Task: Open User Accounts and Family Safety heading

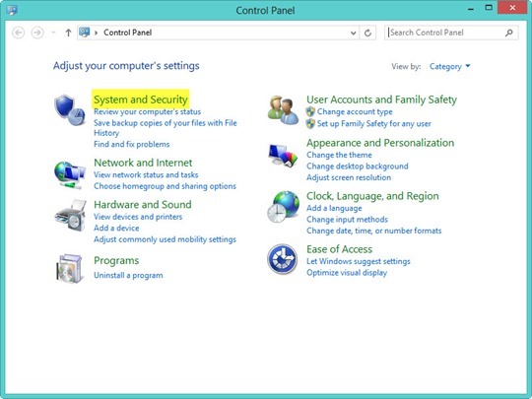Action: pyautogui.click(x=381, y=100)
